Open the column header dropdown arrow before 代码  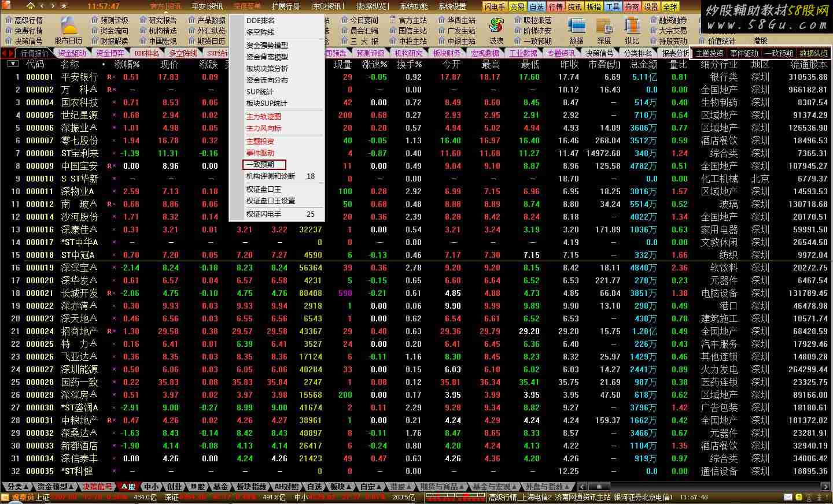point(13,64)
